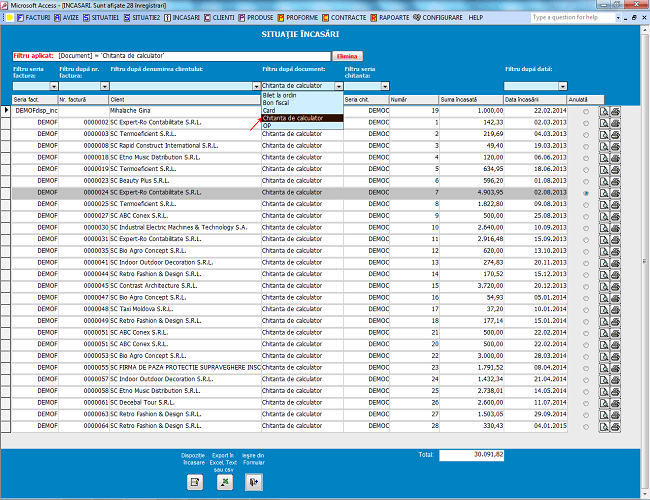Toggle Anulata radio for Mihalache Gina row
Viewport: 650px width, 500px height.
click(x=586, y=112)
